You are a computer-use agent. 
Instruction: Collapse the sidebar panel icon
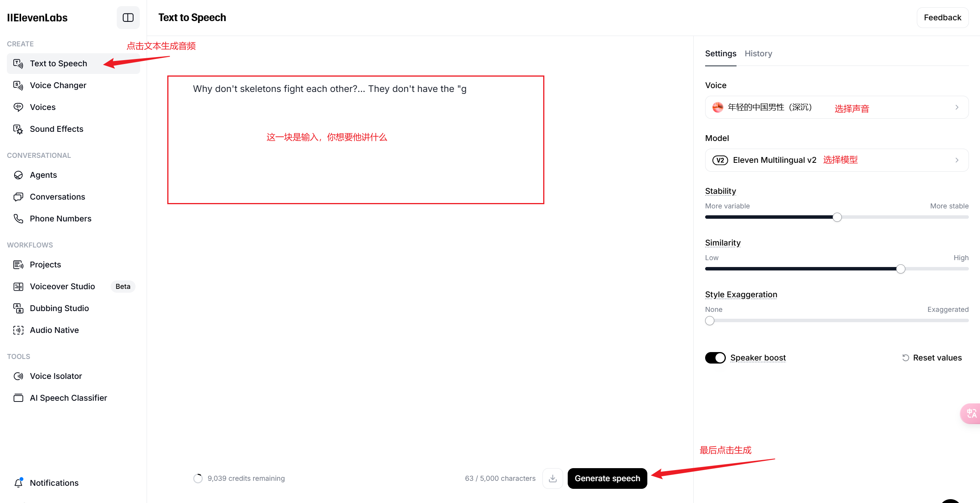click(128, 18)
